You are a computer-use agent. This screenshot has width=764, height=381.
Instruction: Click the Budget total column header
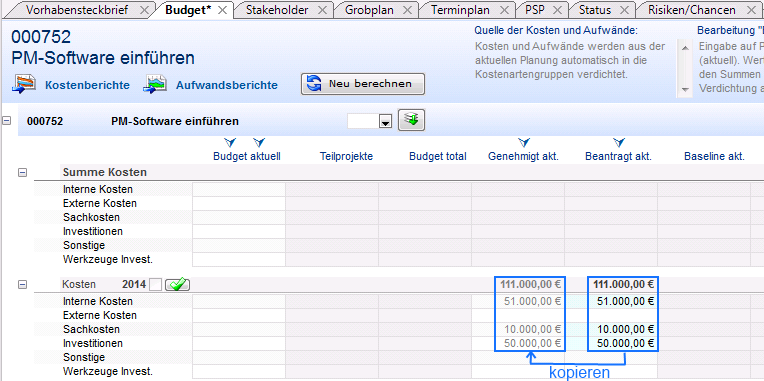[x=438, y=156]
